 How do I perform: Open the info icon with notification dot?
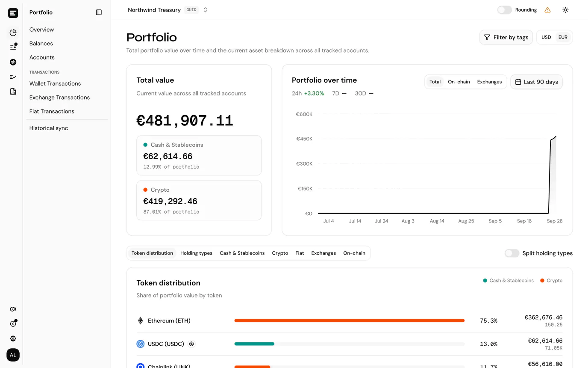[13, 323]
